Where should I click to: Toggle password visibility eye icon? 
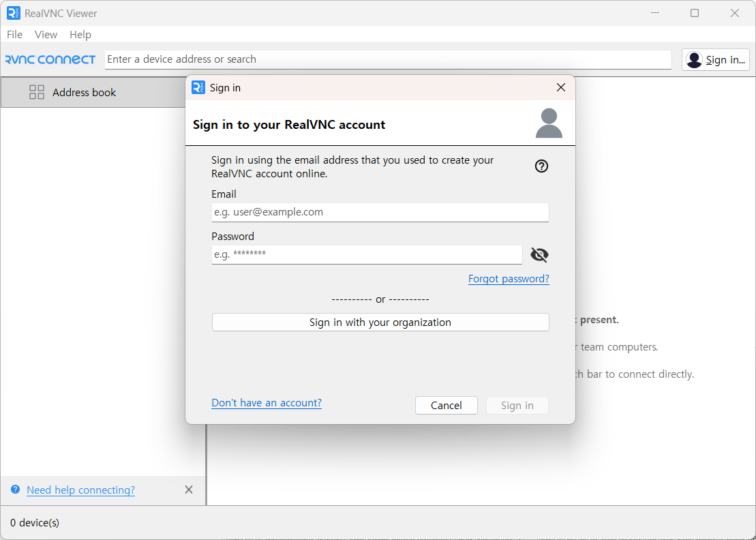click(x=539, y=254)
